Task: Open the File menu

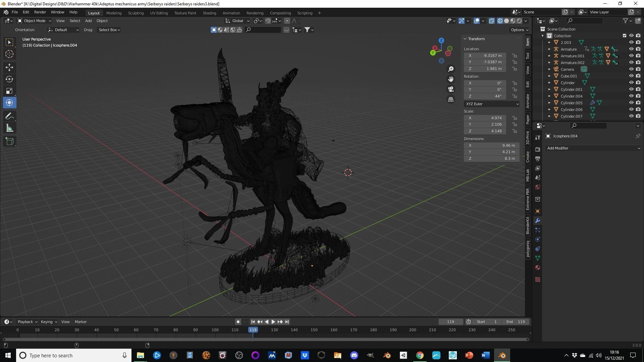Action: (15, 12)
